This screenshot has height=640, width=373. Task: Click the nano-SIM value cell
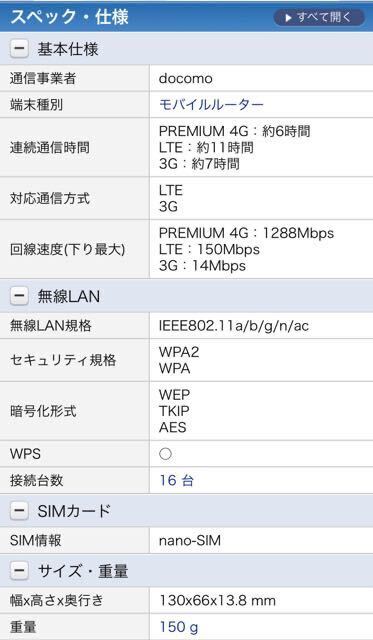coord(261,540)
